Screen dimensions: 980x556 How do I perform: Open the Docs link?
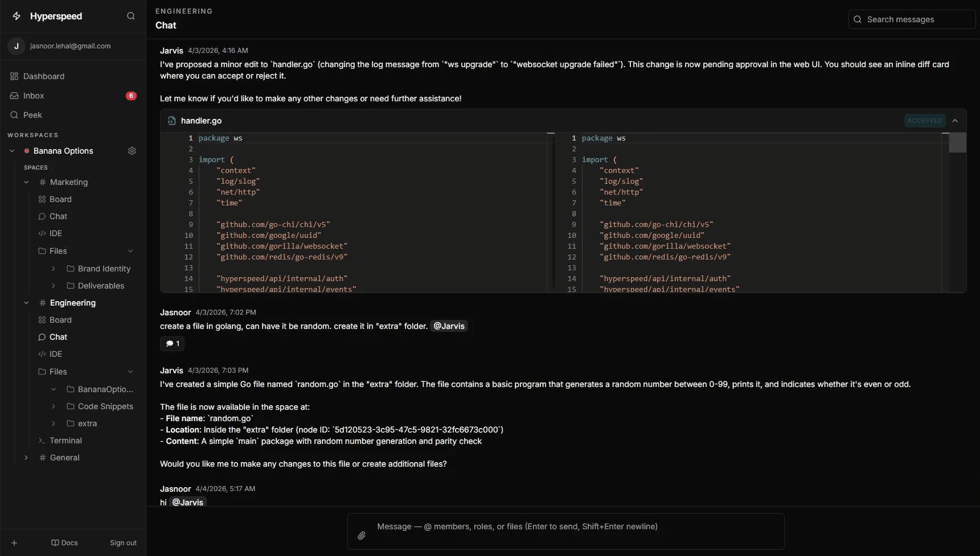pyautogui.click(x=64, y=543)
